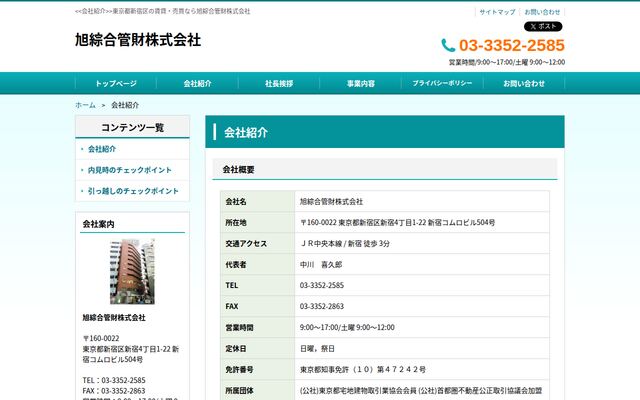Click the 定休日 label cell
The width and height of the screenshot is (640, 400).
click(258, 349)
